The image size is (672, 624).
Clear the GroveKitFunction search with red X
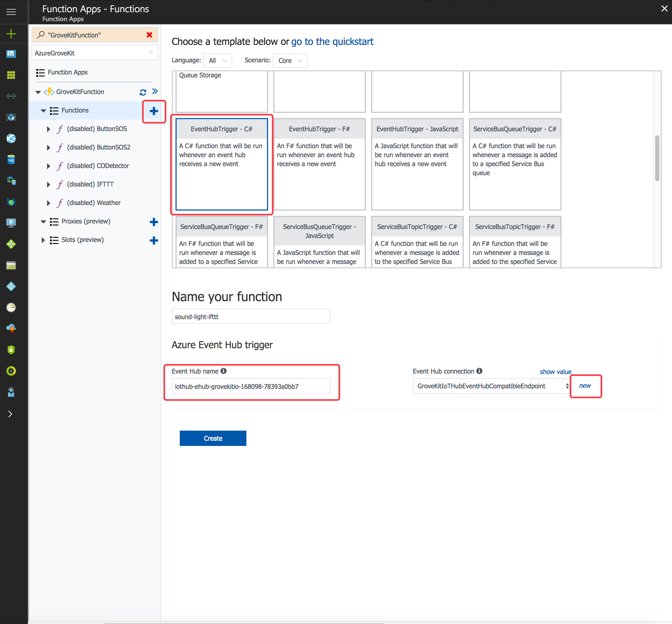[x=149, y=35]
